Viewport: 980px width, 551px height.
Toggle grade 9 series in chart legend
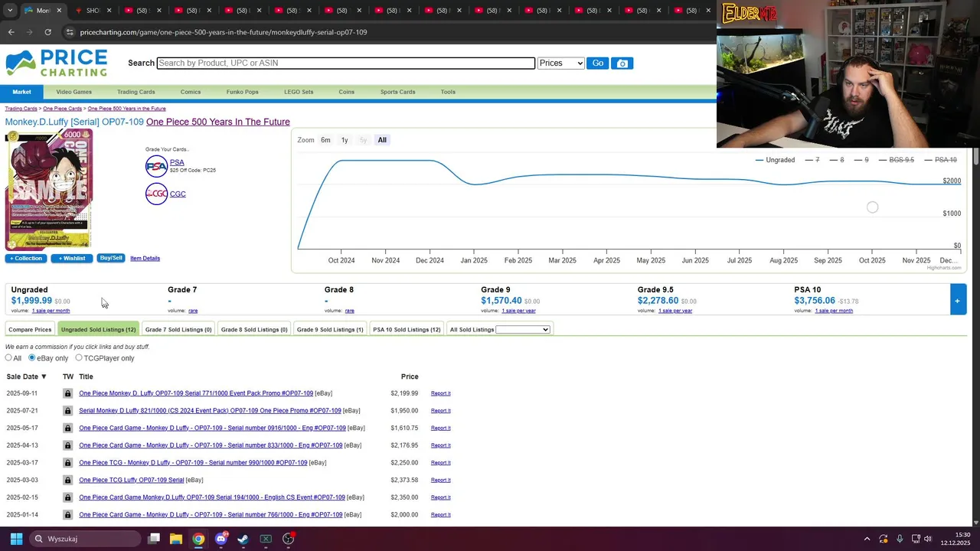(x=861, y=160)
